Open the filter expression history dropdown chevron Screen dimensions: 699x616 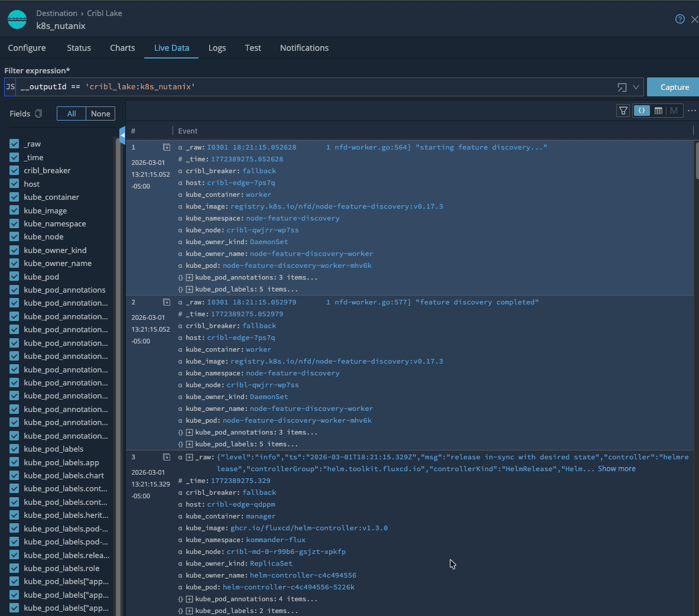pos(637,87)
